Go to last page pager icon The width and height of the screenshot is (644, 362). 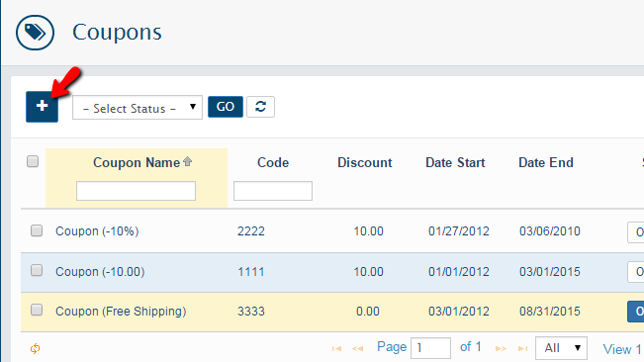(x=522, y=348)
